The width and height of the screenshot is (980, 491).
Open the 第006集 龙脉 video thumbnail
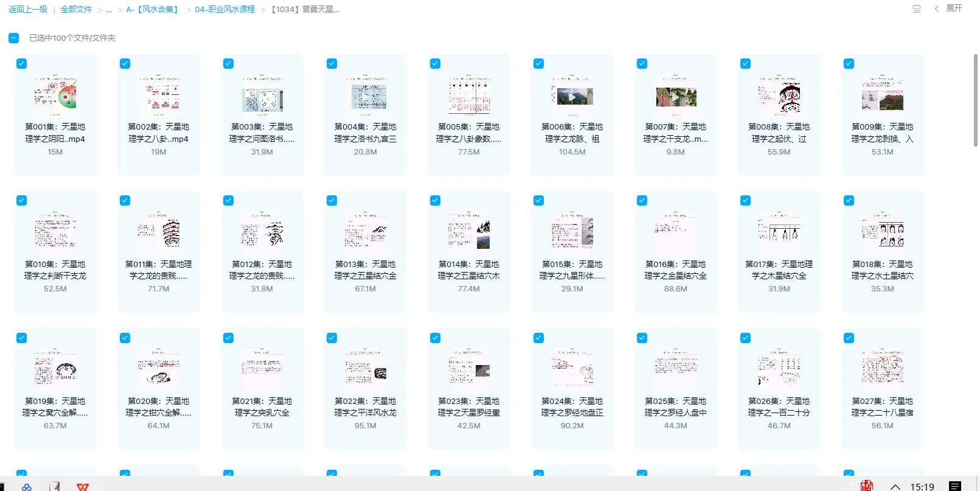[572, 96]
